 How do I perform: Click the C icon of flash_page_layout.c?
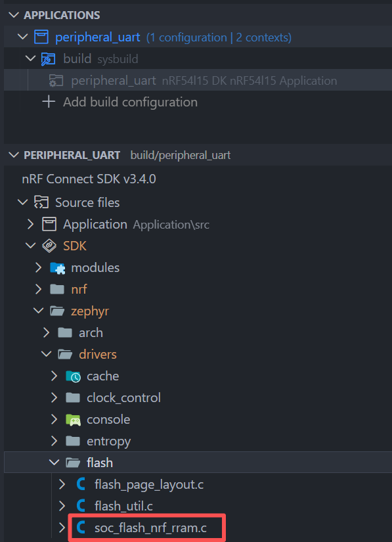[81, 484]
